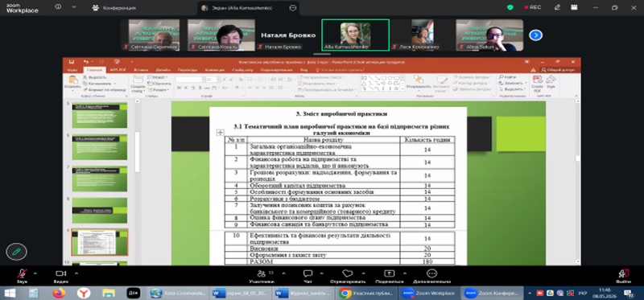Show next participants with blue arrow

[535, 35]
